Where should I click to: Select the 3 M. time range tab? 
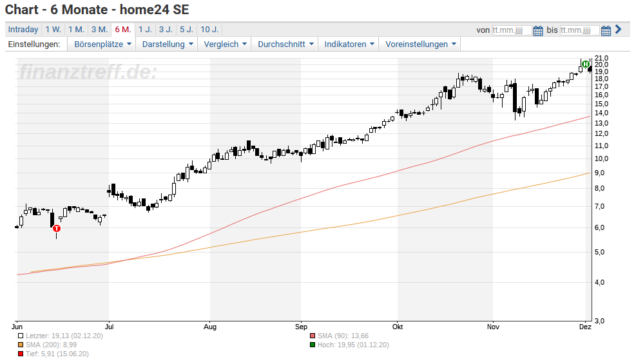99,30
